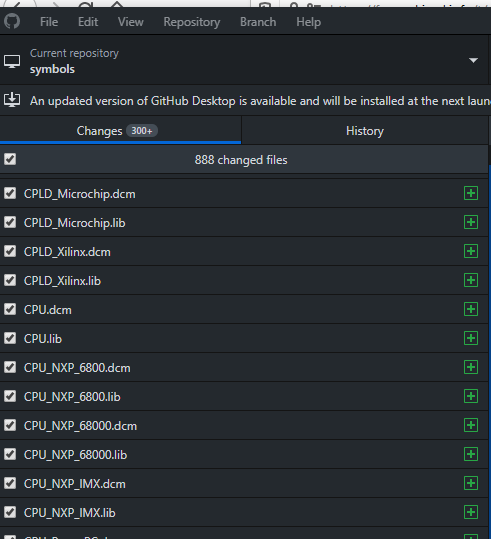Image resolution: width=491 pixels, height=539 pixels.
Task: Uncheck CPU_NXP_IMX.dcm file checkbox
Action: pos(10,483)
